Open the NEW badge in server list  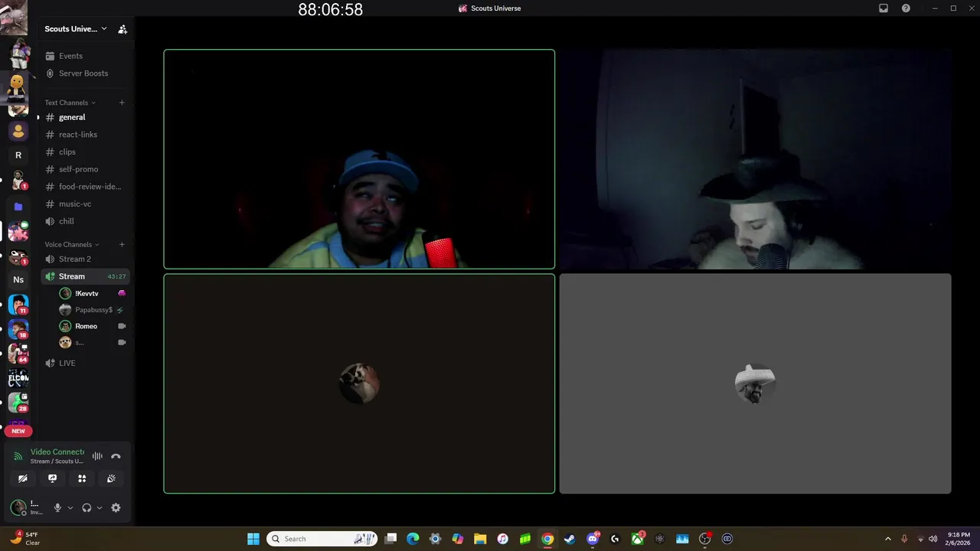[18, 431]
